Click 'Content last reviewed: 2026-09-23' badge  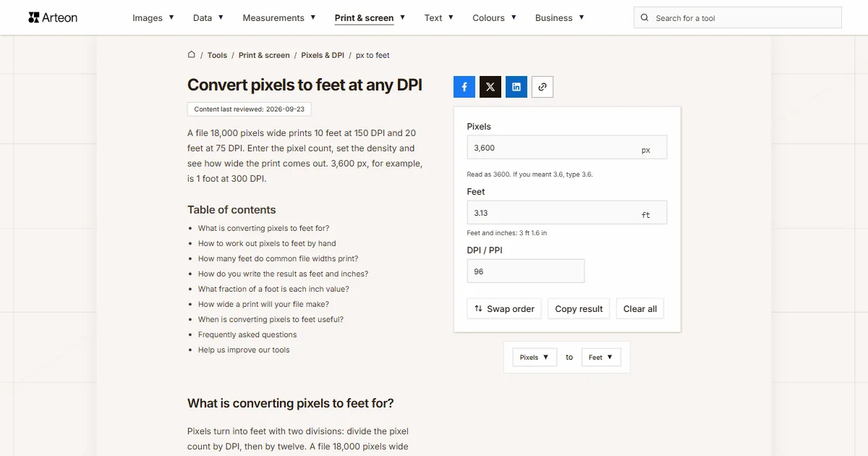(250, 109)
